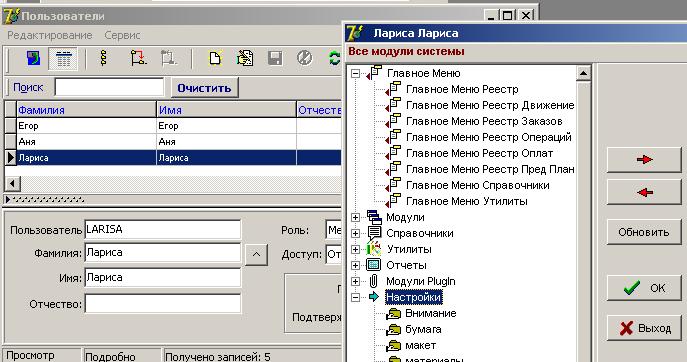
Task: Click the Просмотр status bar panel
Action: pos(42,355)
